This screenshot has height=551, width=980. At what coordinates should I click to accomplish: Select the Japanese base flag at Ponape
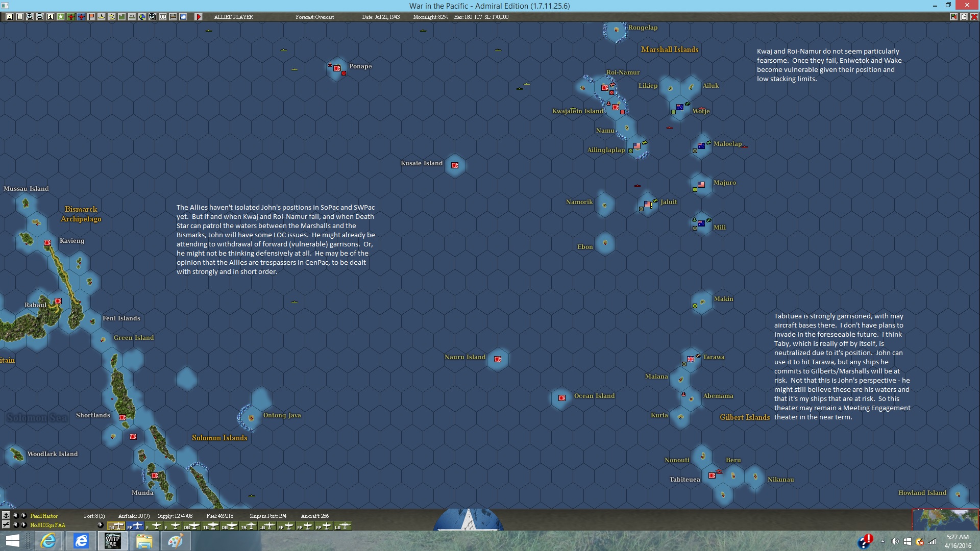point(337,68)
